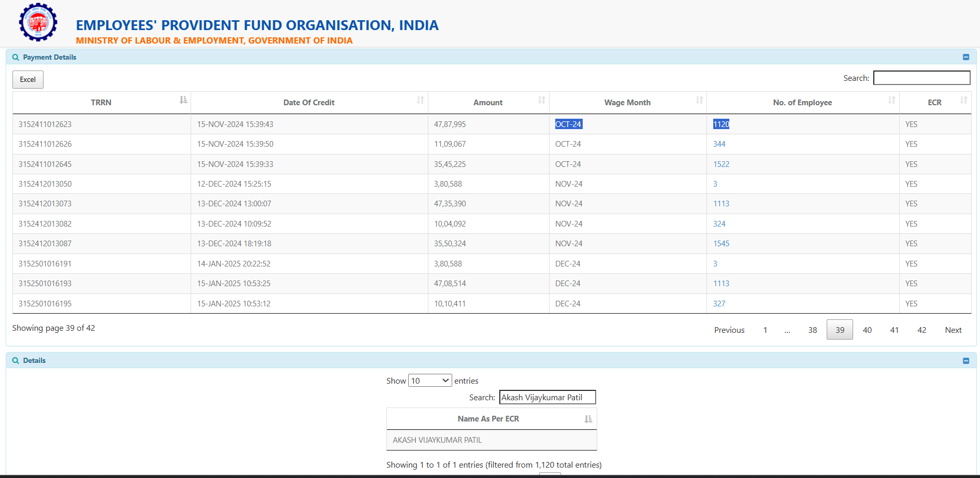The height and width of the screenshot is (478, 980).
Task: Click the Excel export button
Action: pos(28,79)
